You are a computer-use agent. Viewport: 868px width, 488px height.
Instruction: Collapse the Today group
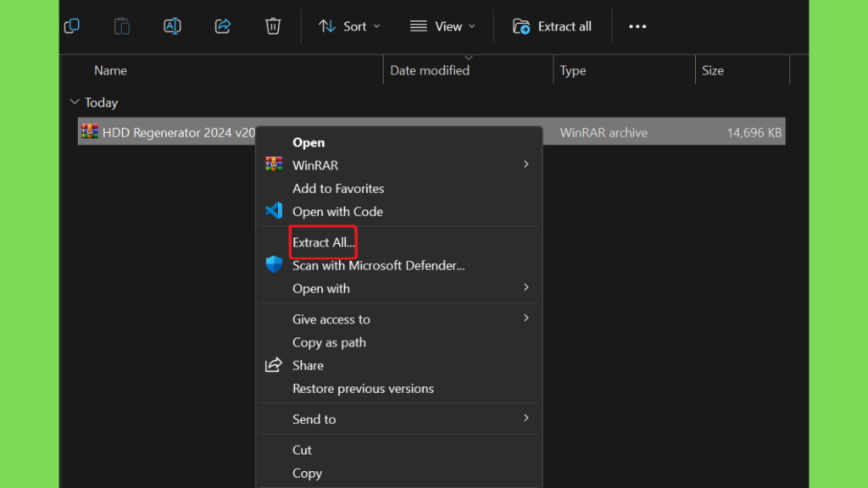[75, 103]
